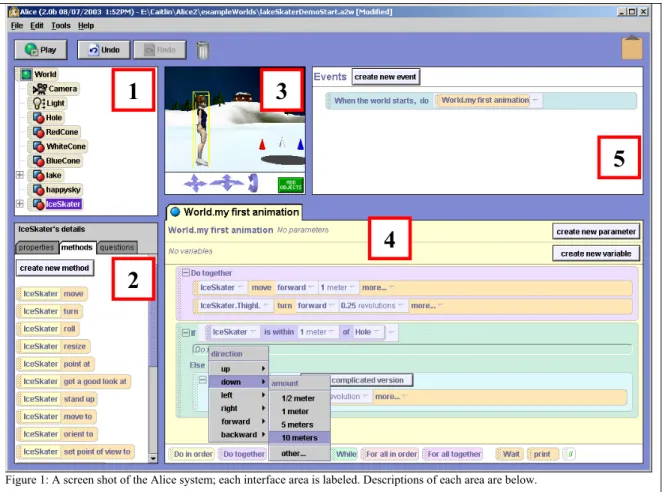Screen dimensions: 665x492
Task: Click the Undo button
Action: 103,50
